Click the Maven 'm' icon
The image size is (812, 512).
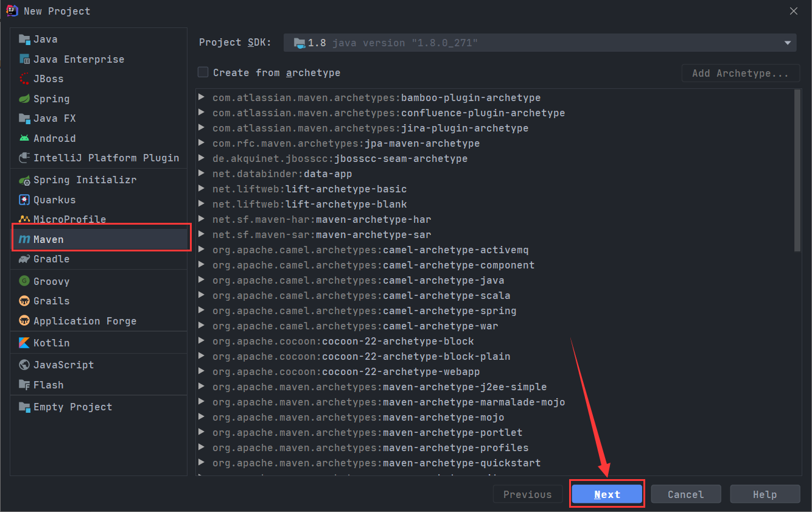coord(24,240)
